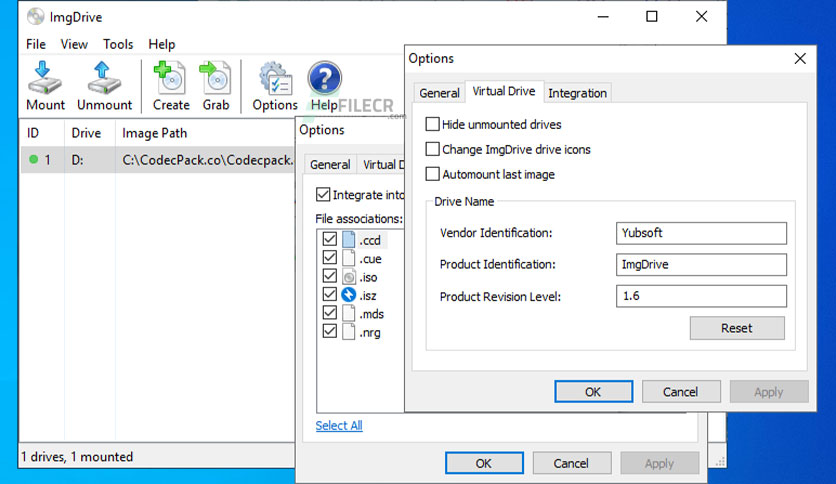Image resolution: width=836 pixels, height=484 pixels.
Task: Click the C:\CodecPack.co image path cell
Action: (x=205, y=160)
